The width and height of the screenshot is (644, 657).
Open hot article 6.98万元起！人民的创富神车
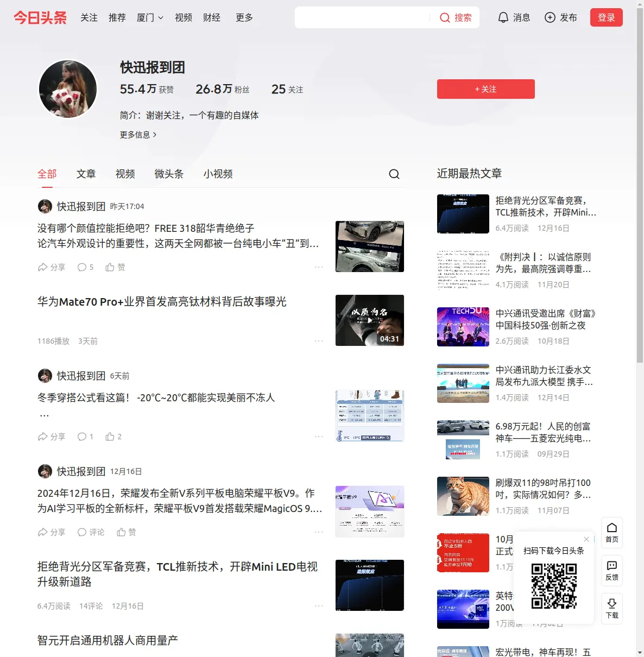coord(544,433)
